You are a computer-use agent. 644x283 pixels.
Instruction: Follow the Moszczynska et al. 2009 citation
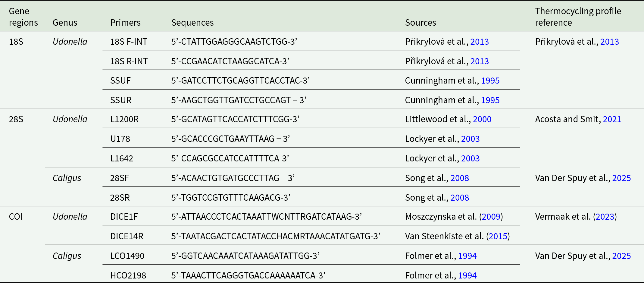click(491, 217)
